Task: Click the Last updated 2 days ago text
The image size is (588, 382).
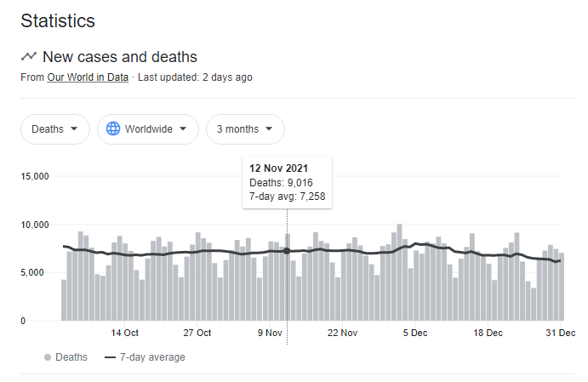Action: (195, 77)
